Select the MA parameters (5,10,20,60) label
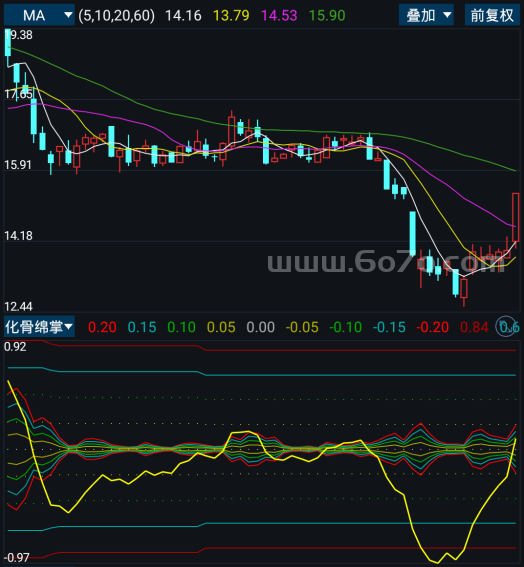This screenshot has height=567, width=524. click(116, 15)
